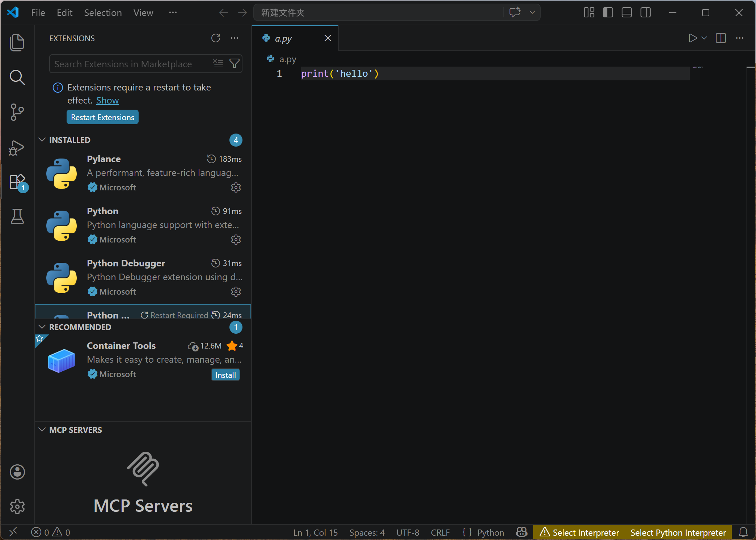Screen dimensions: 756x540
Task: Open notifications bell in status bar
Action: [743, 532]
